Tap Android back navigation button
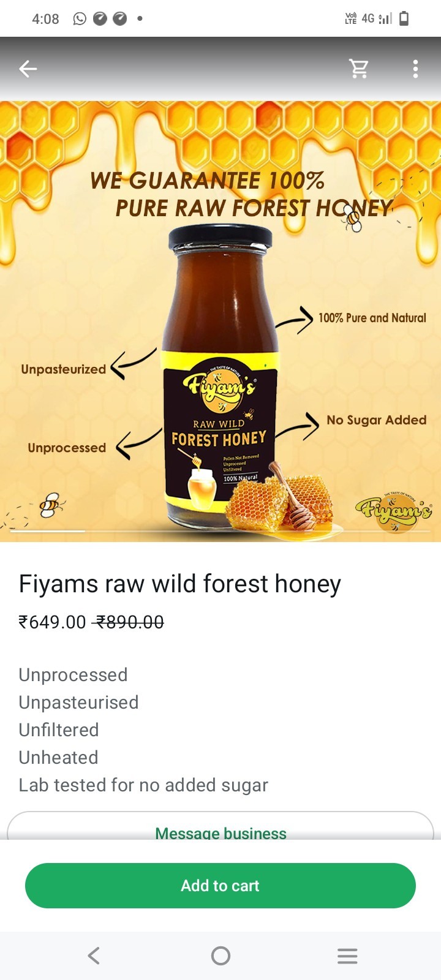The height and width of the screenshot is (980, 441). pyautogui.click(x=94, y=956)
